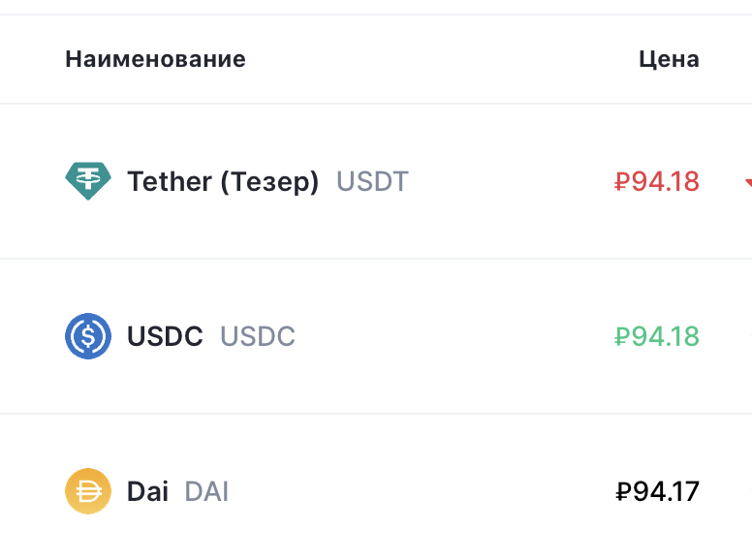Sort by the Наименование column header
Viewport: 752px width, 560px height.
pos(155,59)
